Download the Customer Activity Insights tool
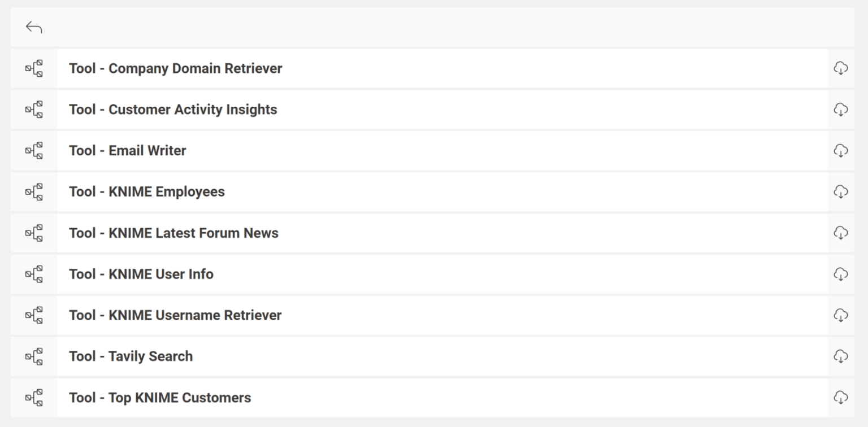Screen dimensions: 868x427 point(841,110)
